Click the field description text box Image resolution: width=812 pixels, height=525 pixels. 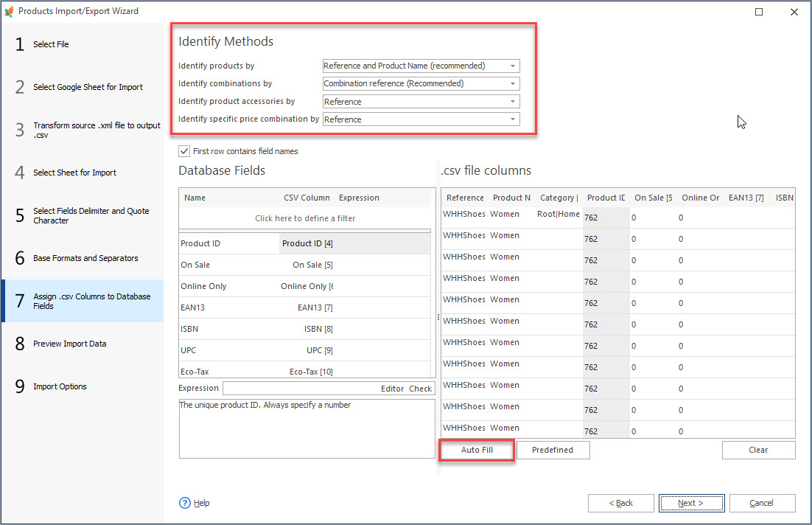coord(307,428)
